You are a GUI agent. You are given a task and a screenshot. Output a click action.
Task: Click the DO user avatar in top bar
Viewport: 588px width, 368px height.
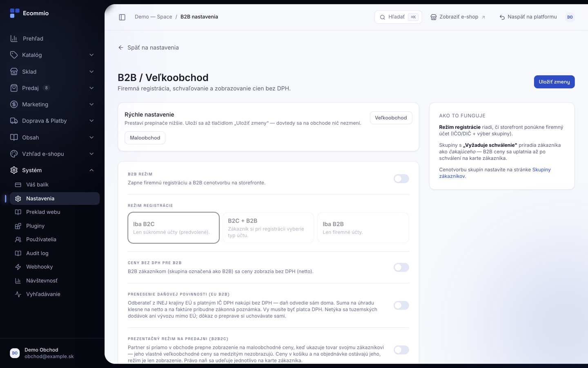coord(570,17)
